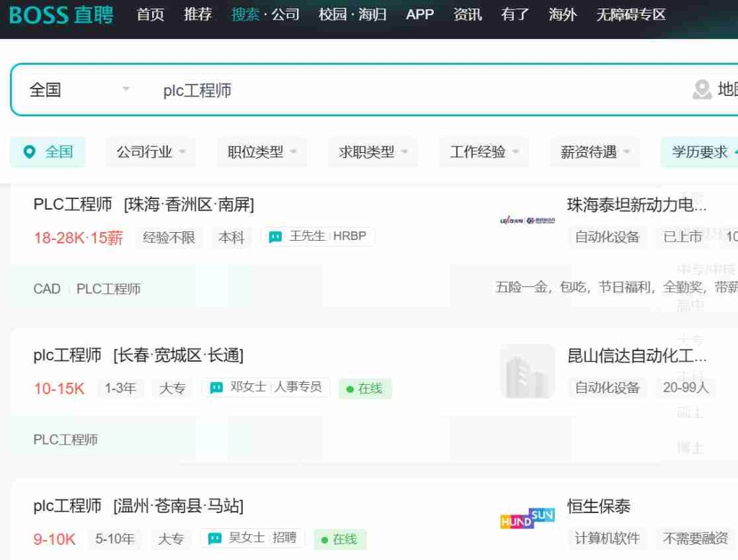Click the HUNDSUN company logo
The height and width of the screenshot is (560, 738).
[x=527, y=519]
